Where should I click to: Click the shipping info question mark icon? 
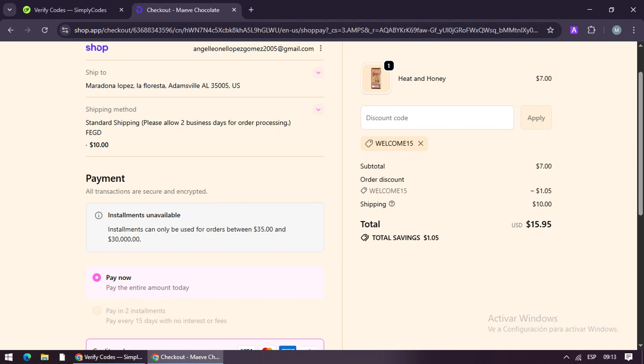click(392, 204)
